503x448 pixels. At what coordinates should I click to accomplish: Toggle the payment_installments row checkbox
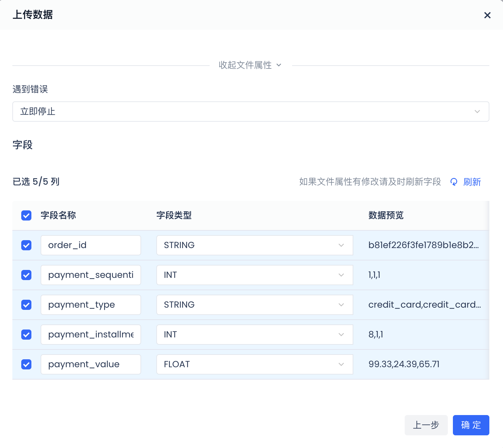26,335
